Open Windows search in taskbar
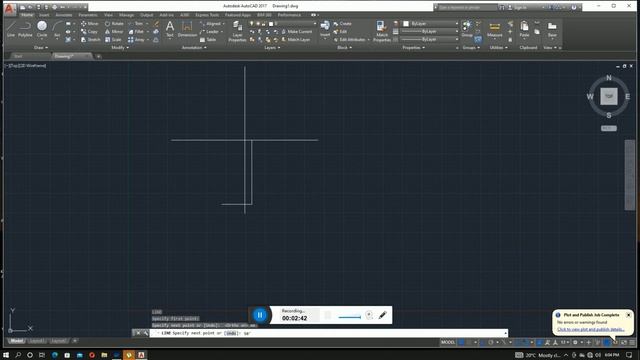The image size is (640, 360). [x=18, y=355]
